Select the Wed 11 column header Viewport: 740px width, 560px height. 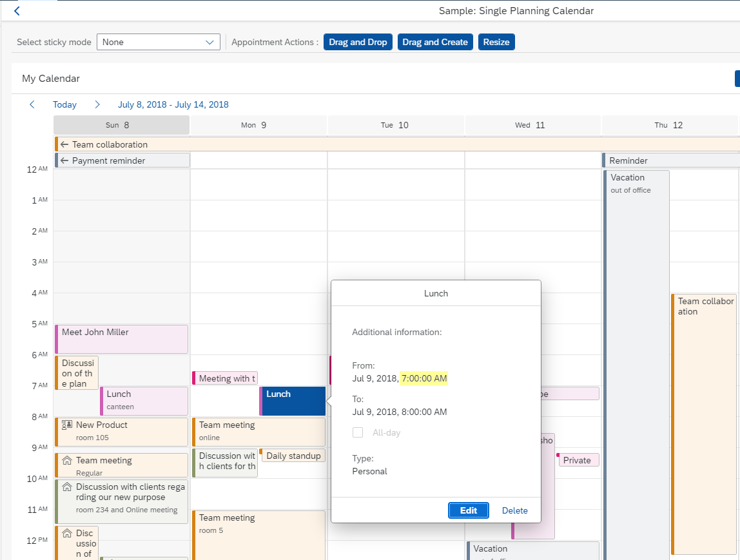pyautogui.click(x=532, y=125)
